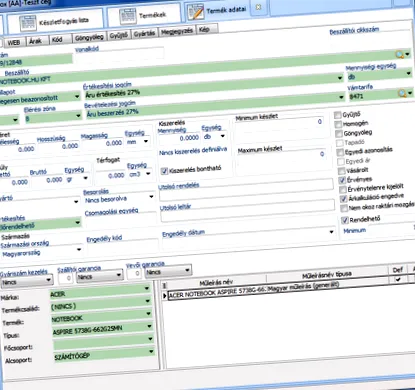Close the Termék adatai tab
Viewport: 415px width, 390px height.
click(258, 7)
